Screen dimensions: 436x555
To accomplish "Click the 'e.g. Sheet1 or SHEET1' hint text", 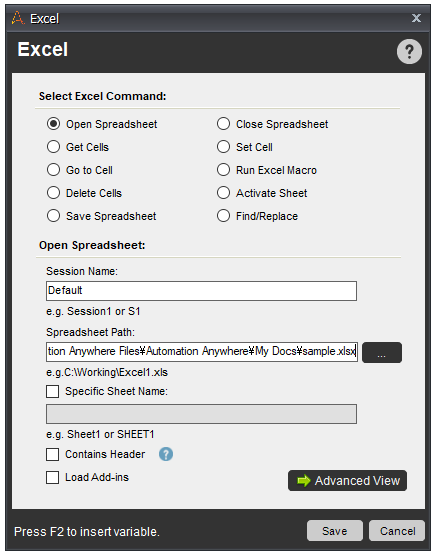I will (x=101, y=434).
